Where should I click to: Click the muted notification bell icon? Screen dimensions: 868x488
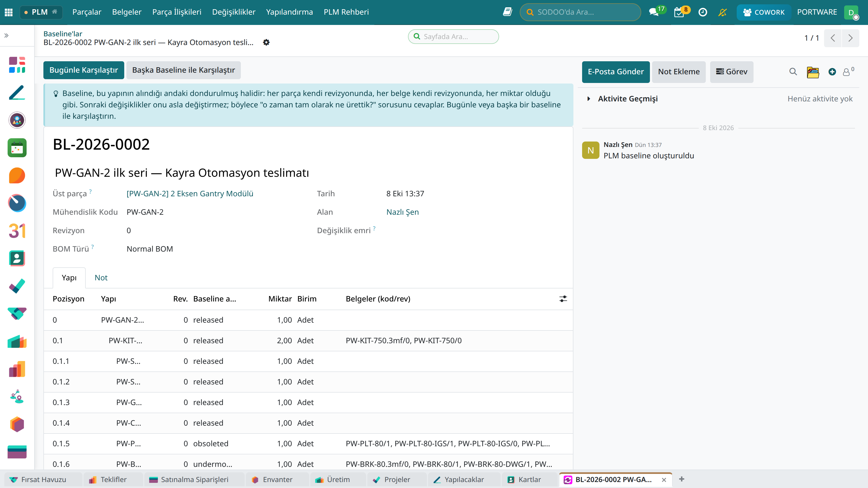click(722, 12)
